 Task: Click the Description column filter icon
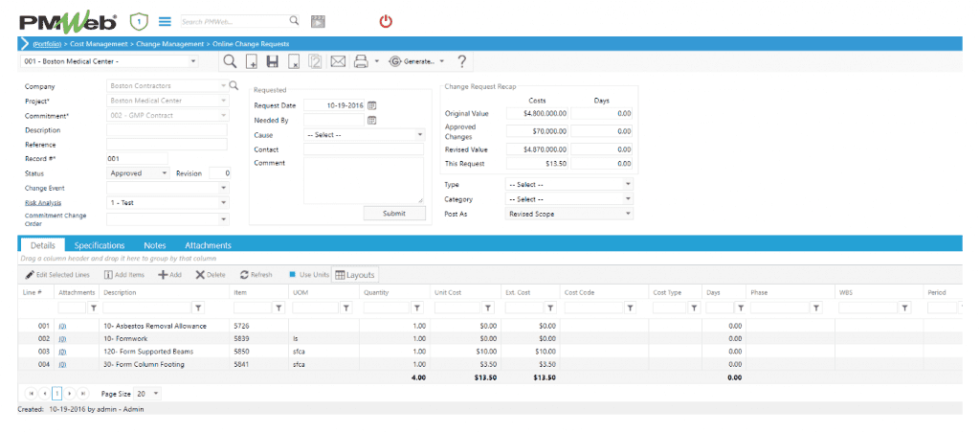(198, 308)
